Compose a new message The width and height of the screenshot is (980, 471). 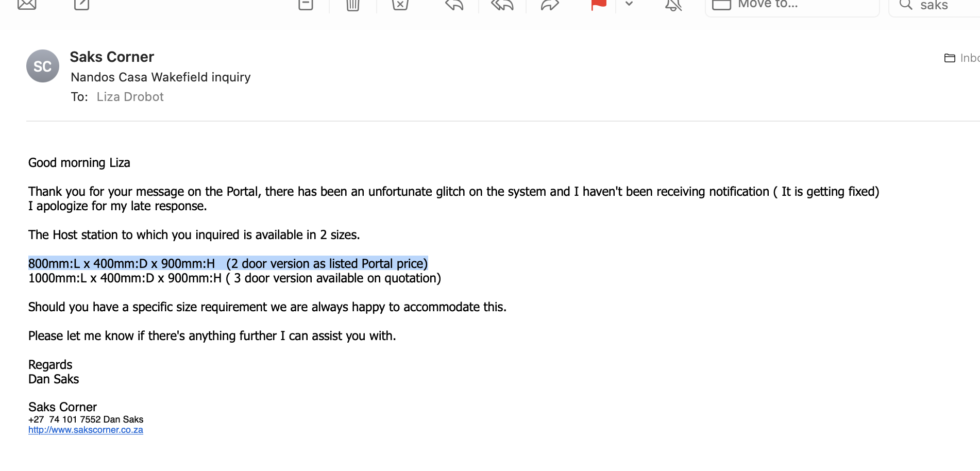(81, 4)
